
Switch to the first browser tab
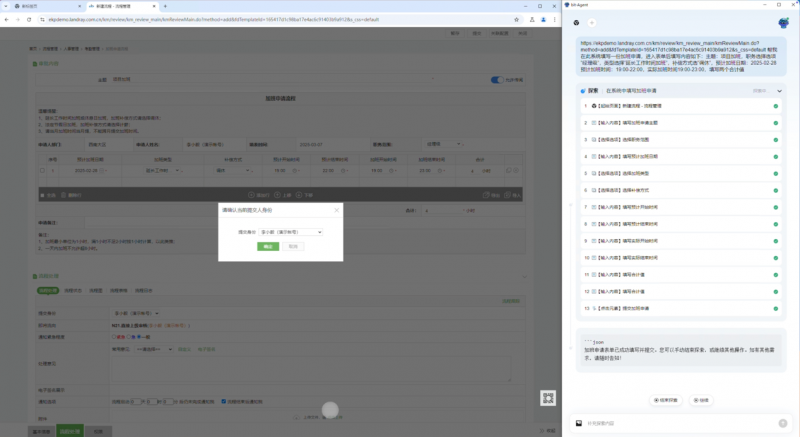click(x=47, y=6)
